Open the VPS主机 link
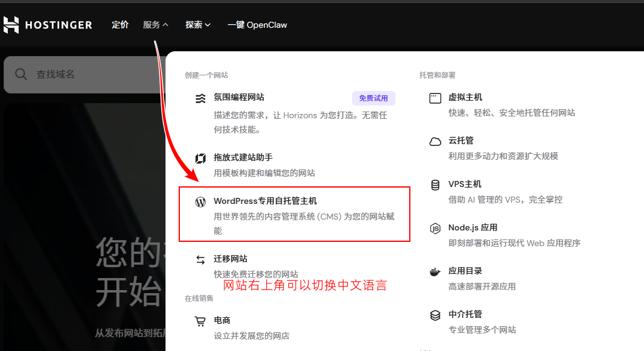The image size is (644, 351). 465,184
